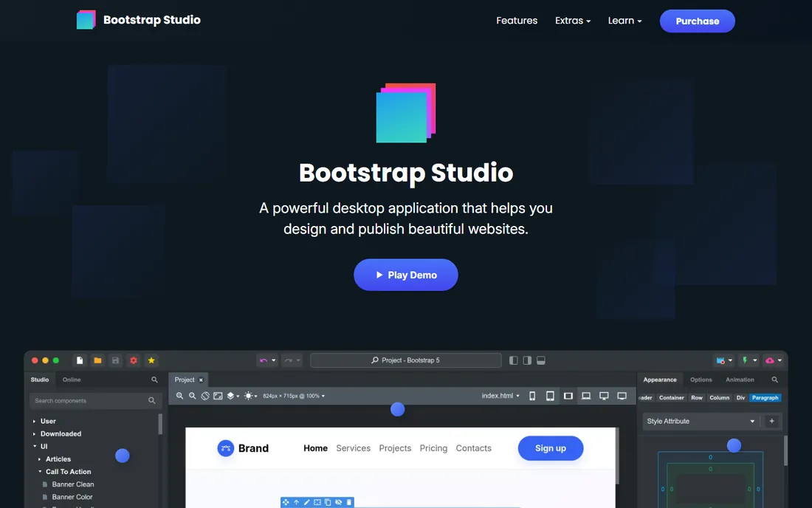Click the orange open folder icon
Image resolution: width=812 pixels, height=508 pixels.
97,360
